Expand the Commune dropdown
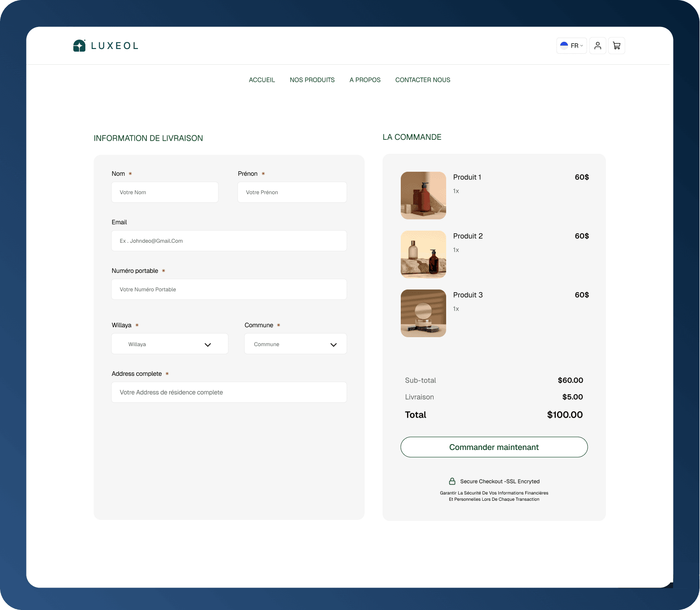 click(296, 344)
